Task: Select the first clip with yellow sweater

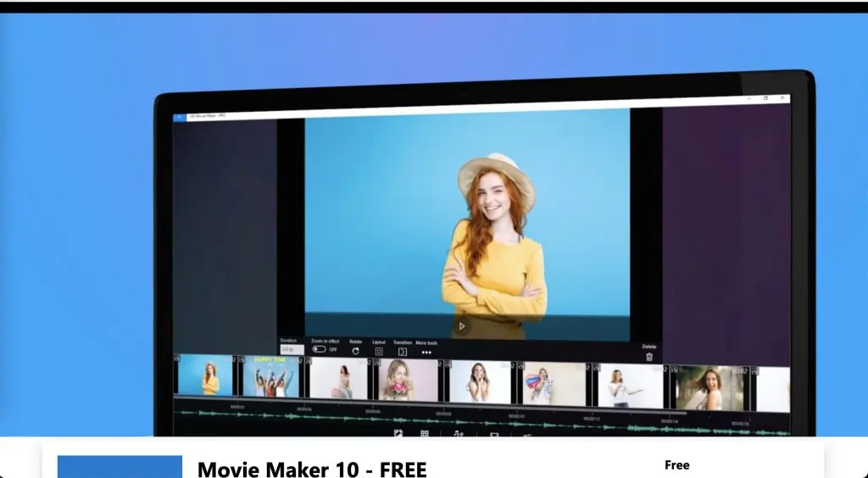Action: click(206, 377)
